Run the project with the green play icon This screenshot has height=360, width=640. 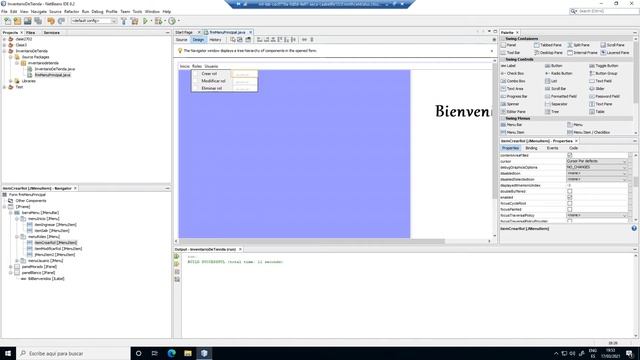(x=145, y=21)
